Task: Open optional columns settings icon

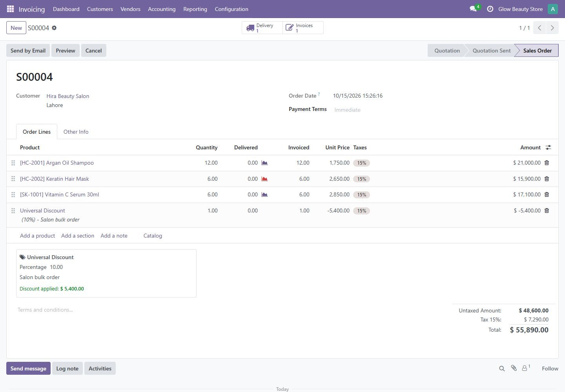Action: tap(548, 147)
